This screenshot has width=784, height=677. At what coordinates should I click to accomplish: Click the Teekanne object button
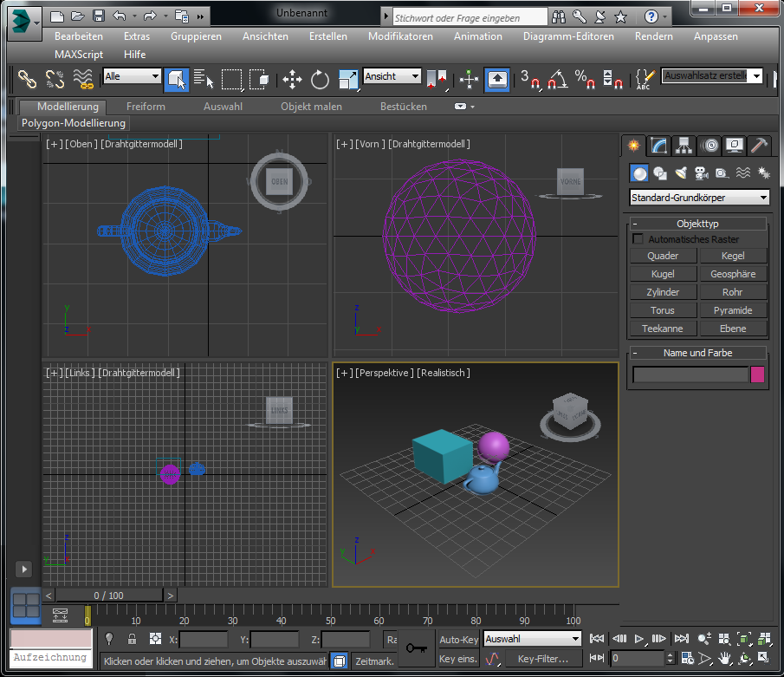coord(662,329)
